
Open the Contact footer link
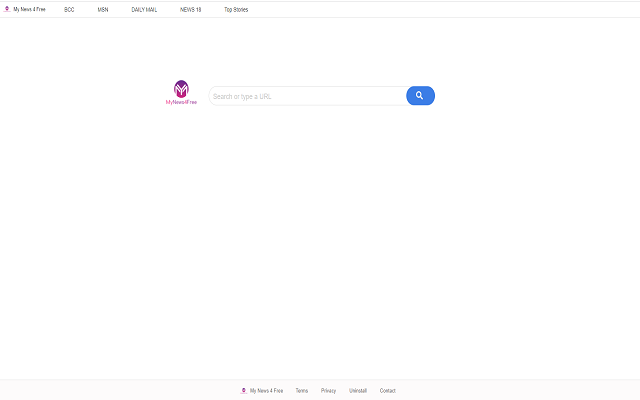(388, 391)
